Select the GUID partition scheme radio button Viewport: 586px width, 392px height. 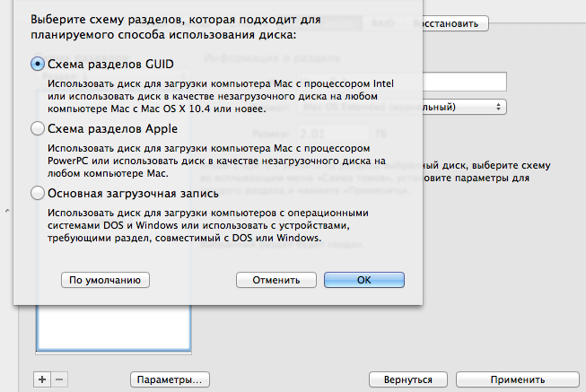tap(38, 64)
